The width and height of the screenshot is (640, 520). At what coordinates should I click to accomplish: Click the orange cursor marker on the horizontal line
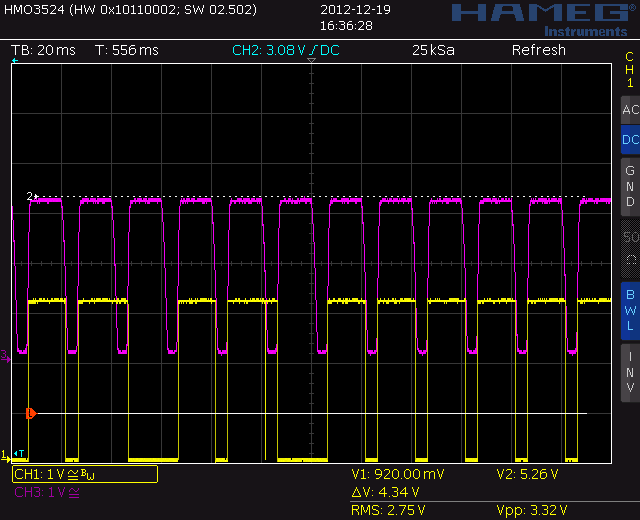click(31, 413)
